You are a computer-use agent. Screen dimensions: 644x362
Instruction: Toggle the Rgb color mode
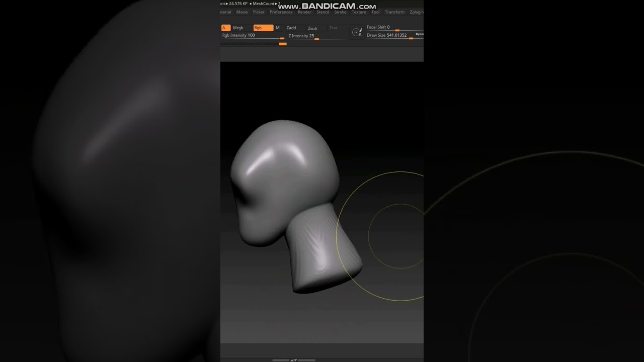263,28
